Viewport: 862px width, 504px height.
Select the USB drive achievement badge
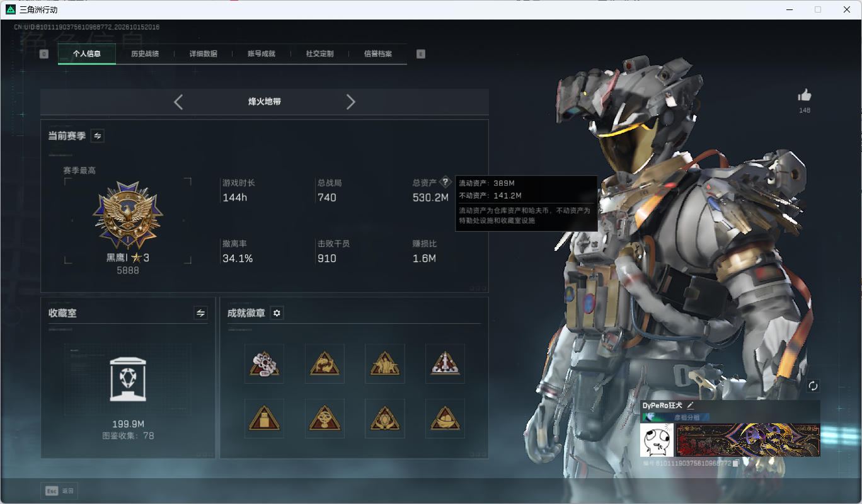click(264, 418)
